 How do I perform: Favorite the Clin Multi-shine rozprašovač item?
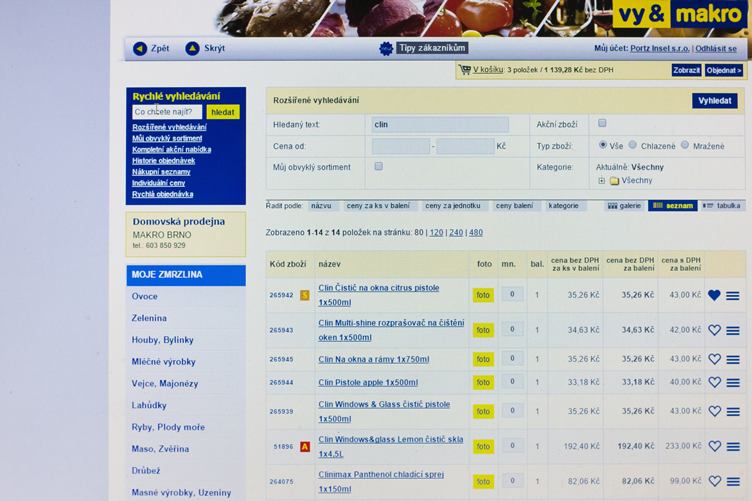[714, 330]
